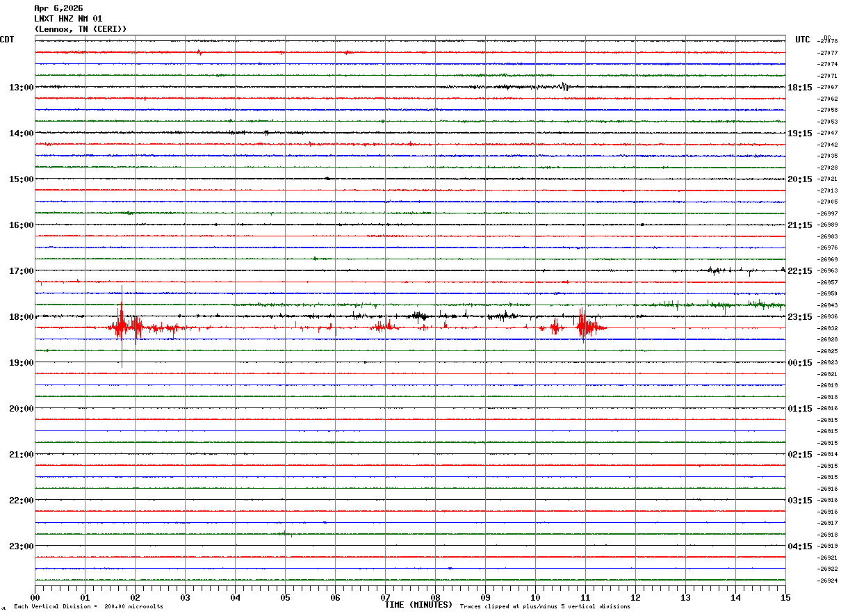Click the DC offset value "-27021"
The image size is (841, 616).
[x=828, y=179]
